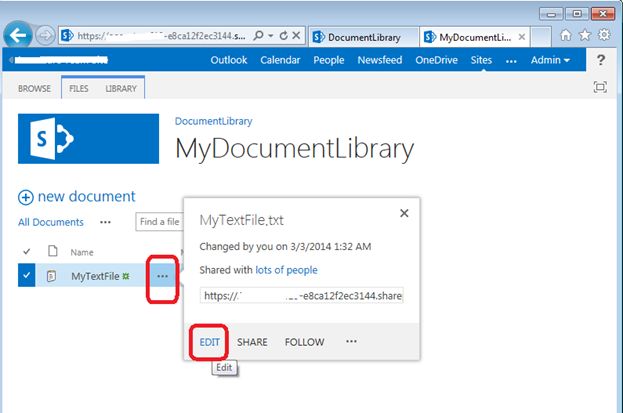623x413 pixels.
Task: Open Outlook from the suite bar
Action: tap(229, 60)
